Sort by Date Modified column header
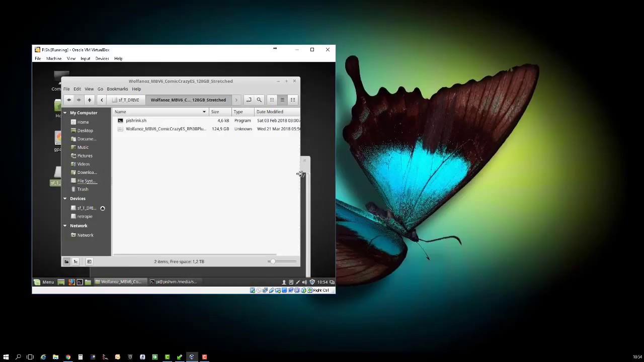644x362 pixels. [x=277, y=112]
